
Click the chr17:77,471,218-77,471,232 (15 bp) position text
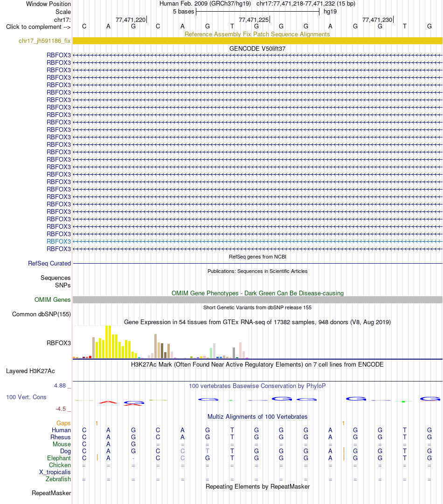(x=305, y=4)
